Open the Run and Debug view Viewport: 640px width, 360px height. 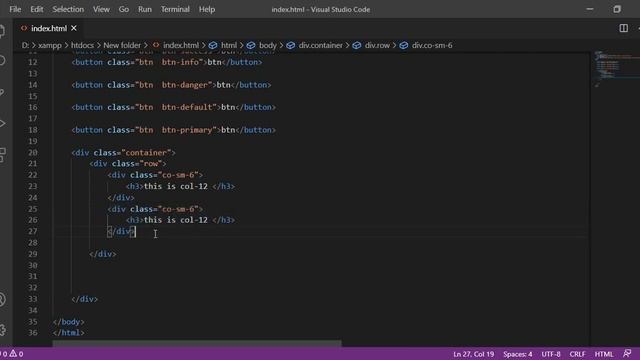2,123
